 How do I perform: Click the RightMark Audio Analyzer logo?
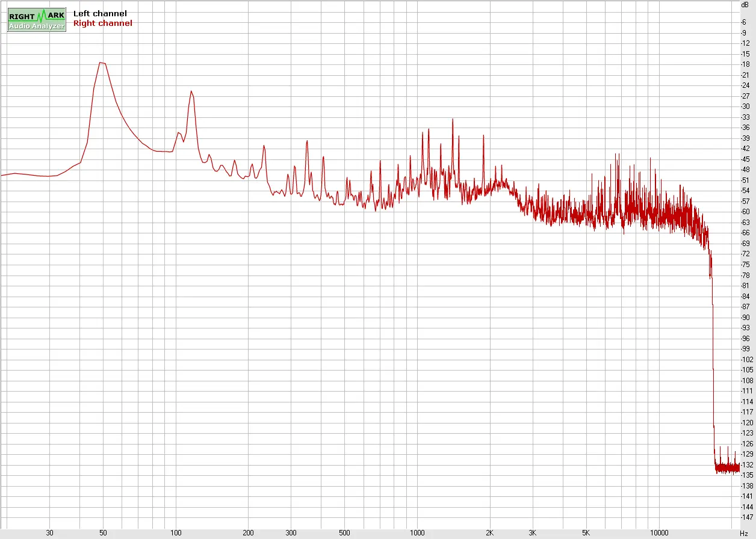point(37,20)
